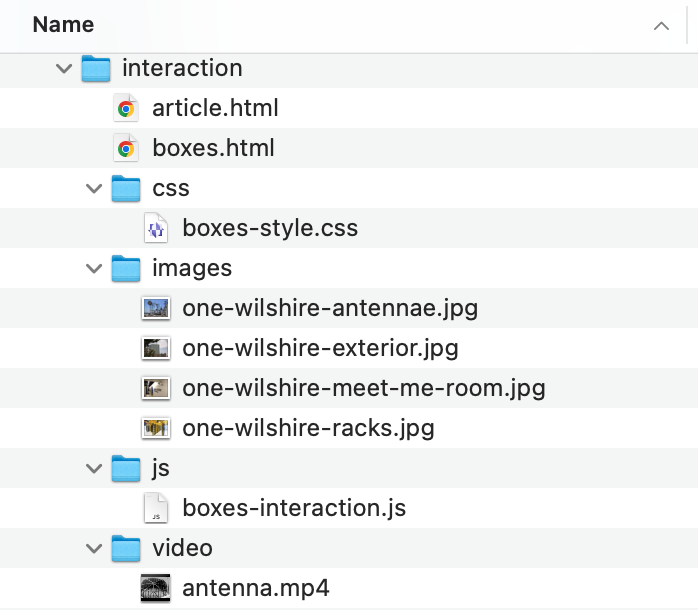Sort by the Name column header
The width and height of the screenshot is (698, 610).
(x=63, y=24)
